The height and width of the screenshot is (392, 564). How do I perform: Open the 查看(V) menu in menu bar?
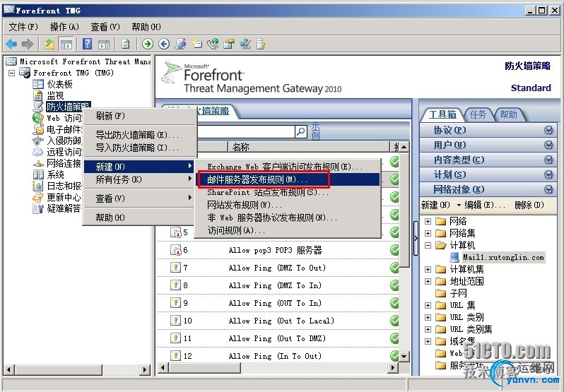[x=105, y=27]
